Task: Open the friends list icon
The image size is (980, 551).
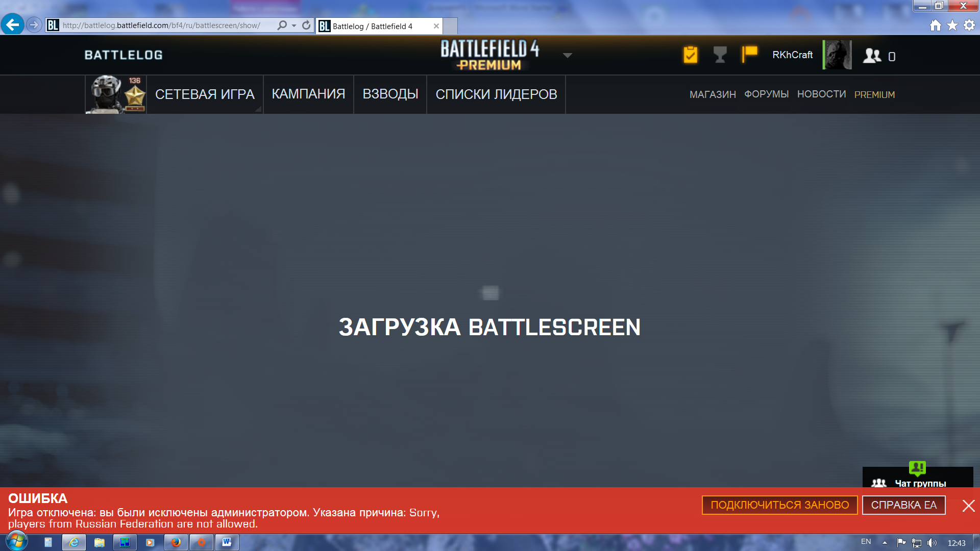Action: pos(872,56)
